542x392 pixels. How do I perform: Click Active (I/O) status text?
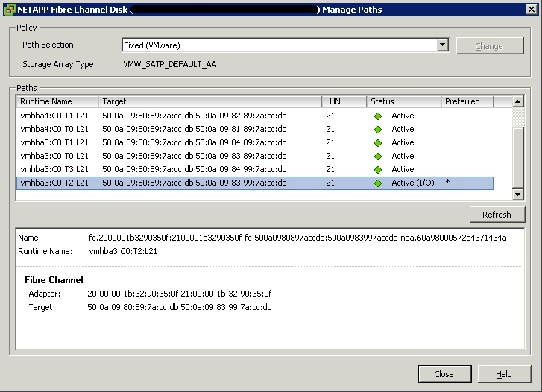[x=413, y=183]
